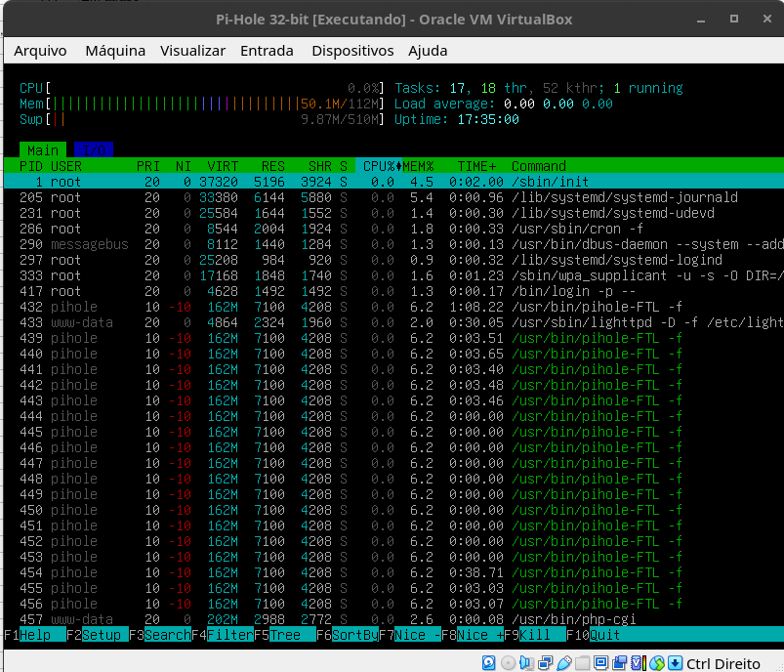Select the lighttpd process row
The width and height of the screenshot is (784, 672).
394,322
